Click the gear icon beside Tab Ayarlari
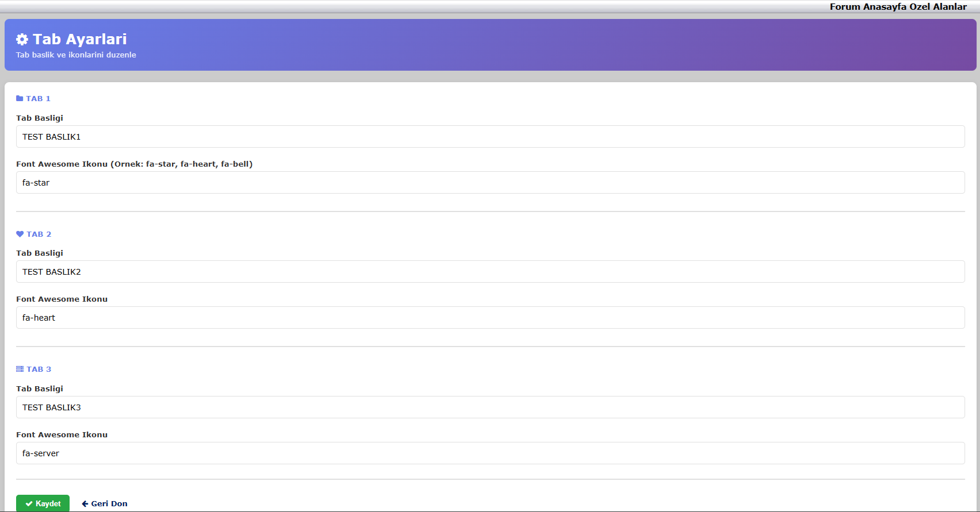Screen dimensions: 980x512 pyautogui.click(x=22, y=39)
